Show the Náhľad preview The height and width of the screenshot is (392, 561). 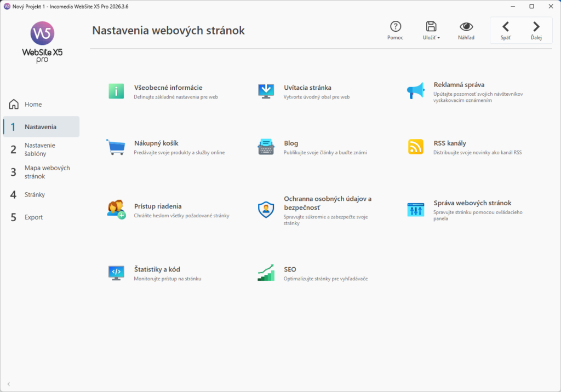(x=466, y=31)
